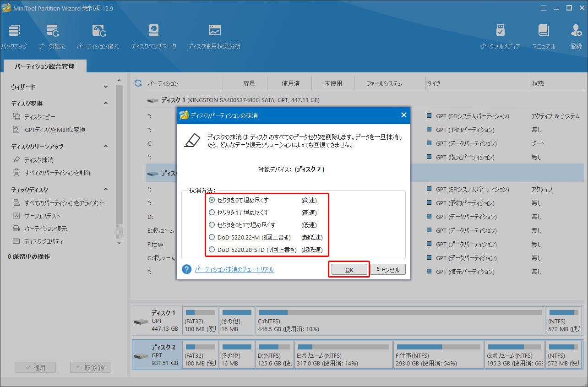This screenshot has width=588, height=387.
Task: Select the E:ボリューム partition row
Action: pos(365,230)
